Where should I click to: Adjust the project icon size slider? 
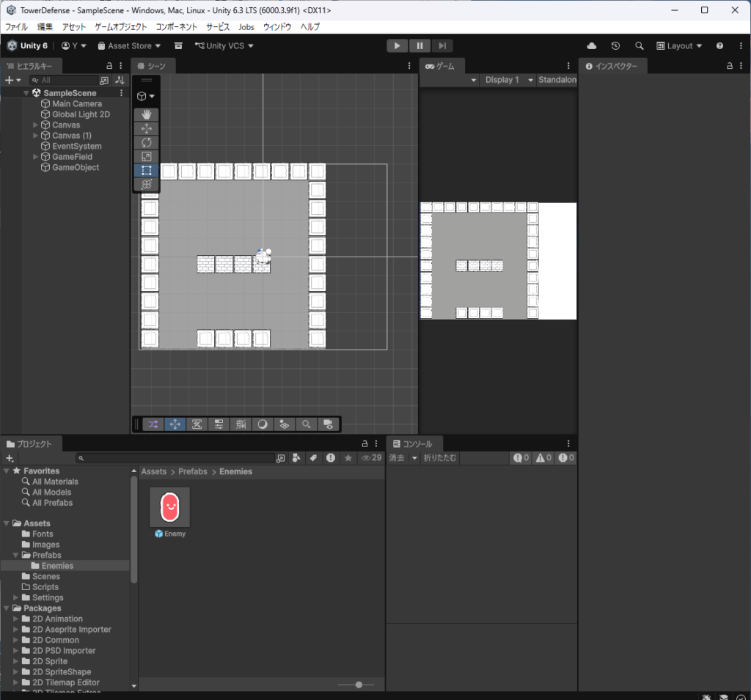tap(358, 685)
